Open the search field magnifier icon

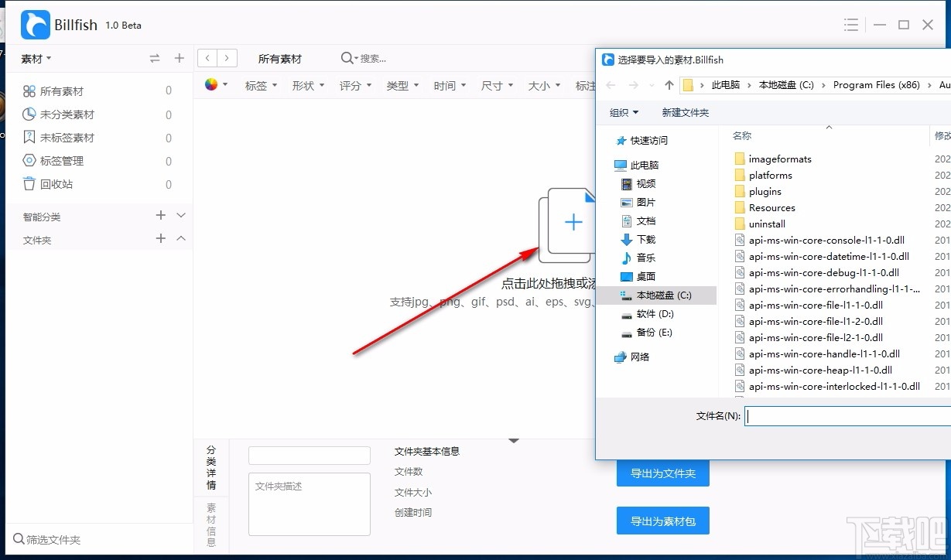pos(349,58)
